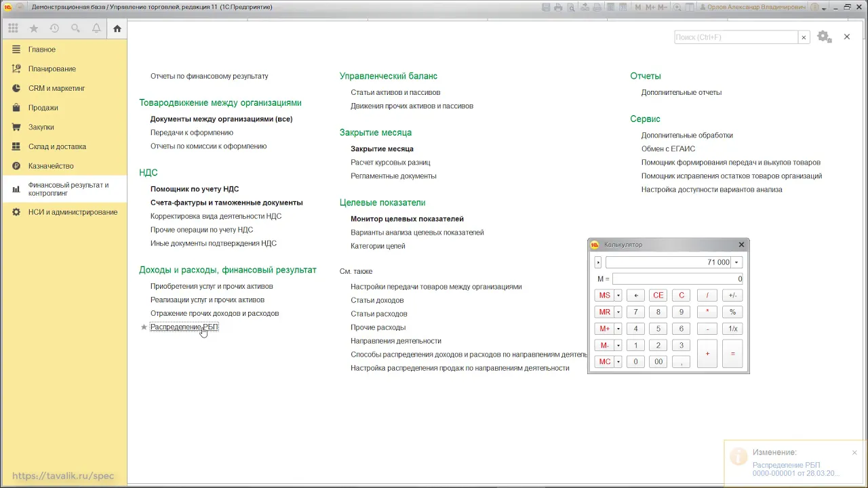The image size is (868, 488).
Task: Open the Продажи section
Action: point(63,108)
